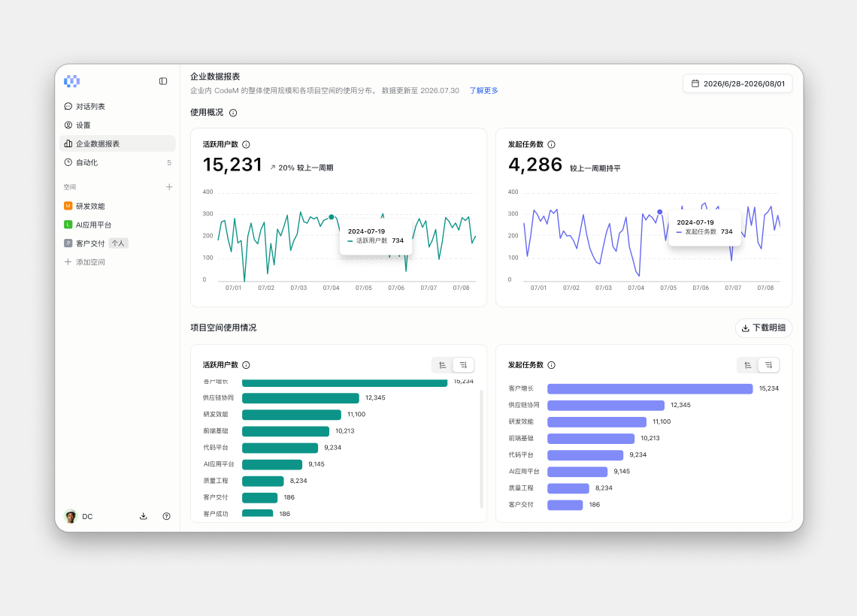857x616 pixels.
Task: Click green 研发效能 bar with 11,100
Action: point(292,415)
